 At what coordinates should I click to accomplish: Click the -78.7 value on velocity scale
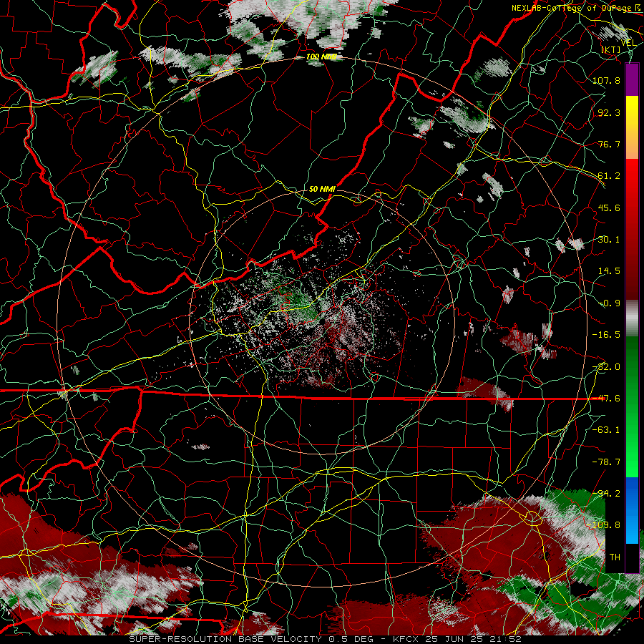[x=606, y=462]
